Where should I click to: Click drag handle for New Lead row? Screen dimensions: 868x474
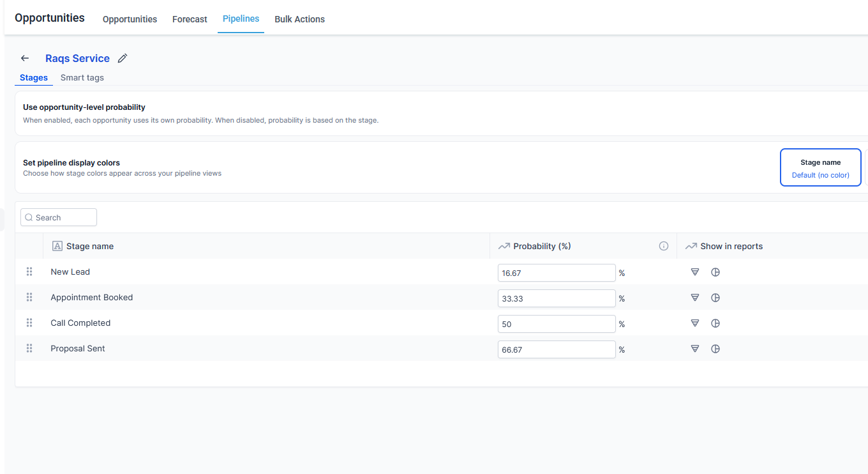point(29,271)
